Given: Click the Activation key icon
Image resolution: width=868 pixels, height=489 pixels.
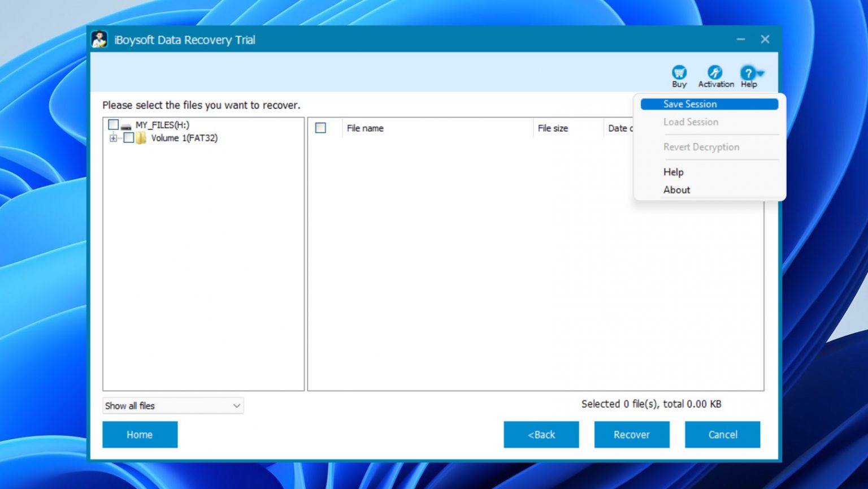Looking at the screenshot, I should [x=715, y=73].
